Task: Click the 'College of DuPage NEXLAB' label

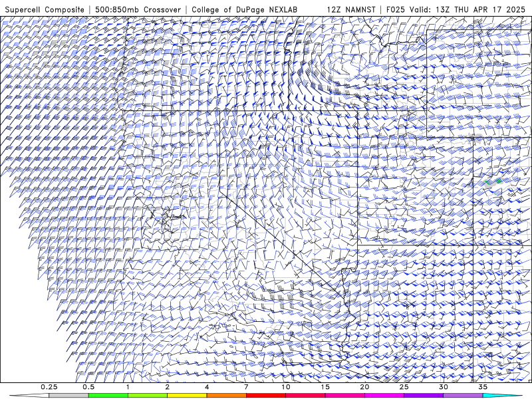Action: tap(245, 9)
